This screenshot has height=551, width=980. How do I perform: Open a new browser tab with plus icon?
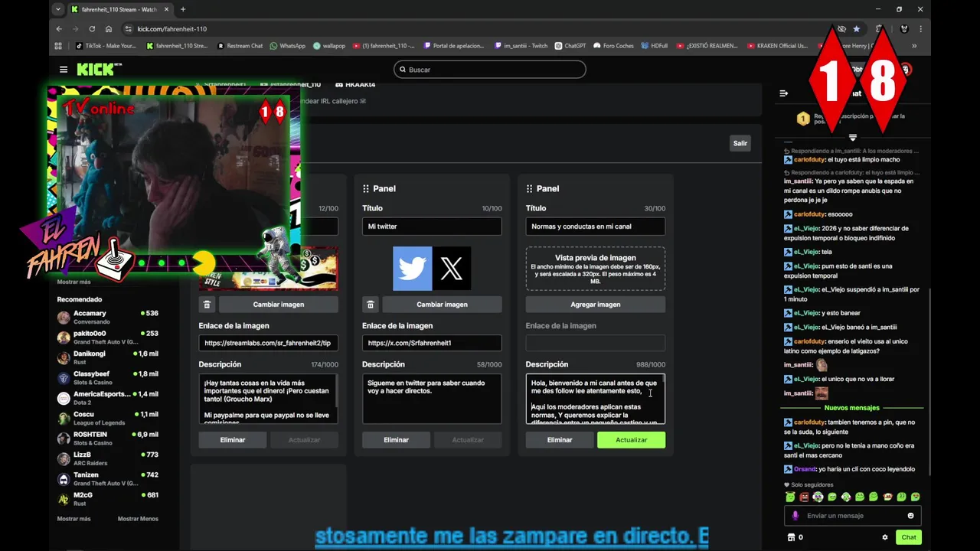coord(183,9)
